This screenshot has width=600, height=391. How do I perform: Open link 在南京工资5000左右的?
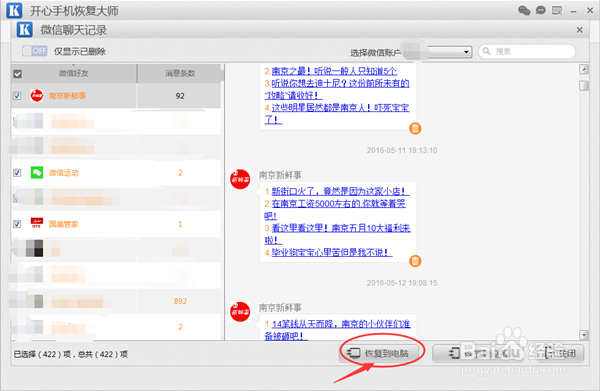335,209
